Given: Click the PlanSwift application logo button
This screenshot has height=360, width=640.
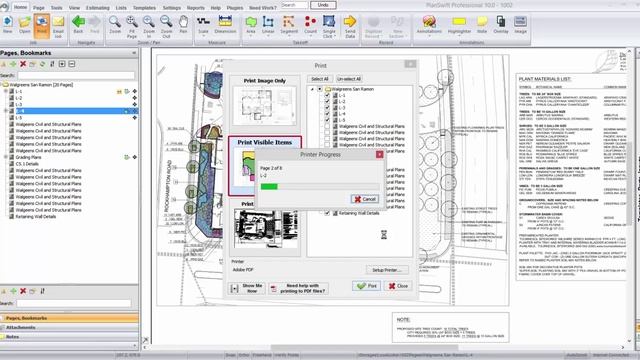Looking at the screenshot, I should click(4, 6).
